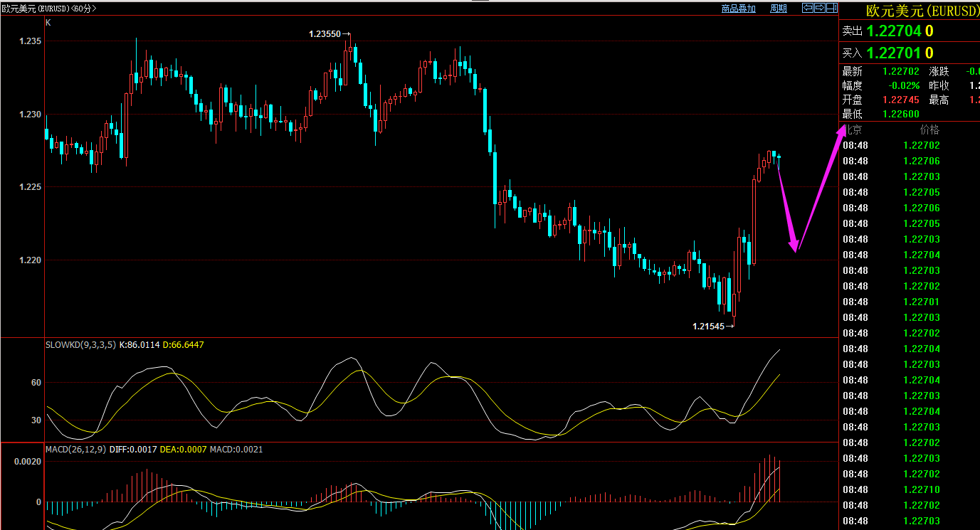Click the 1.235 price axis label

tap(31, 41)
